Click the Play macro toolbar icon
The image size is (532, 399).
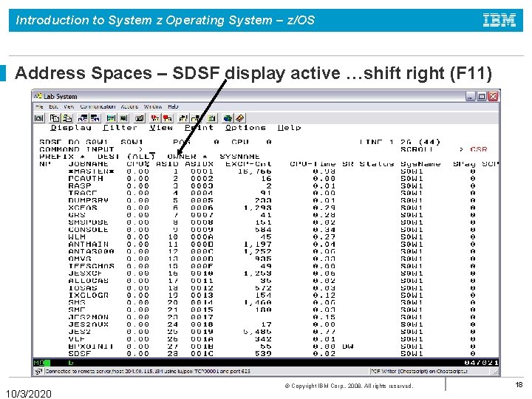pos(183,118)
